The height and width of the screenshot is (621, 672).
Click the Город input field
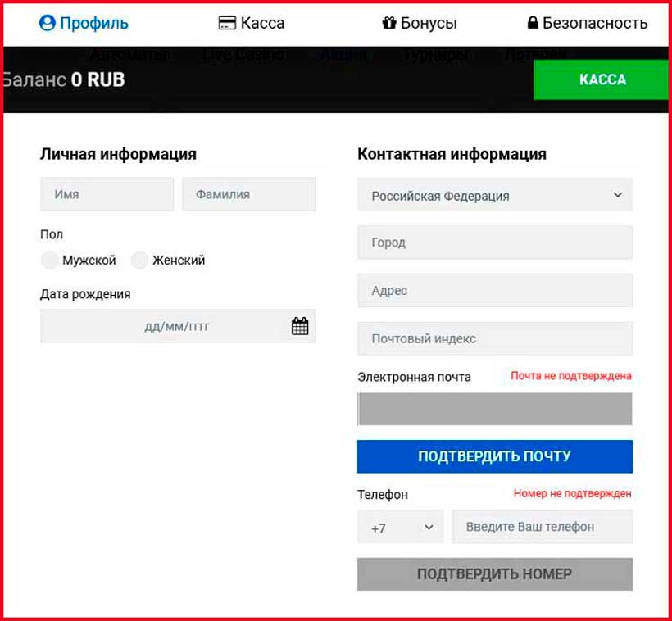494,242
